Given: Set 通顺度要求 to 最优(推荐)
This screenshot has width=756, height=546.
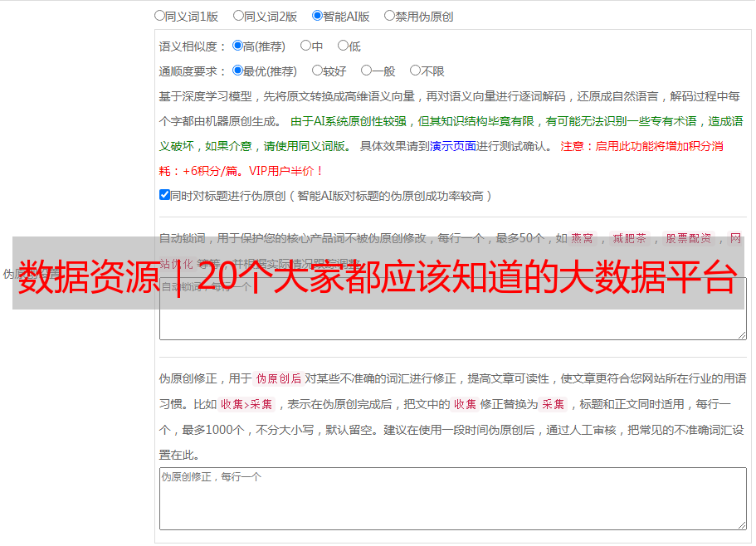Looking at the screenshot, I should [237, 71].
